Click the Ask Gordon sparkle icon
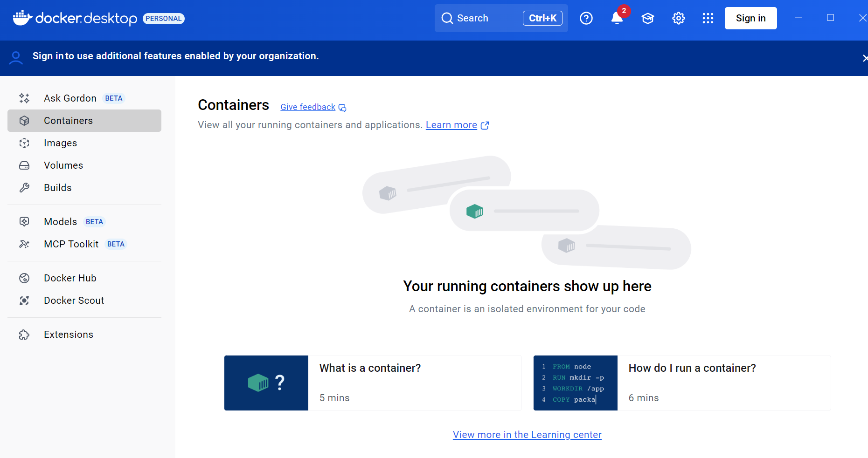Screen dimensions: 868x458 [24, 98]
